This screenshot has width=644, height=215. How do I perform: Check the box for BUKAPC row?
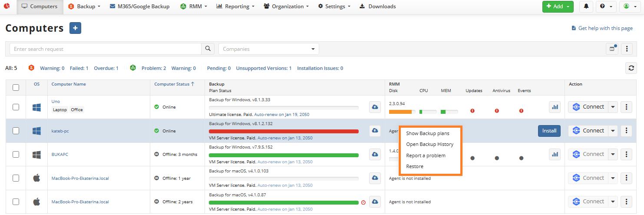tap(16, 154)
